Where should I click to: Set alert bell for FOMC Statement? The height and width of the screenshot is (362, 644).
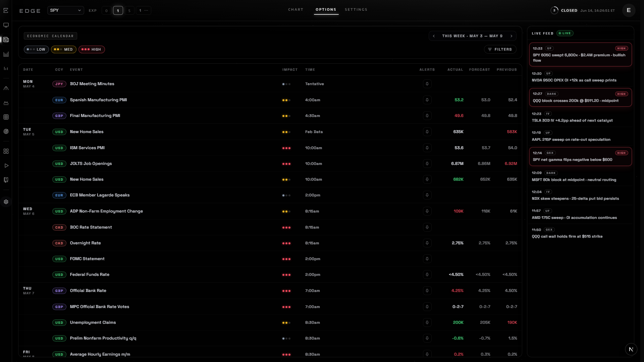tap(427, 259)
